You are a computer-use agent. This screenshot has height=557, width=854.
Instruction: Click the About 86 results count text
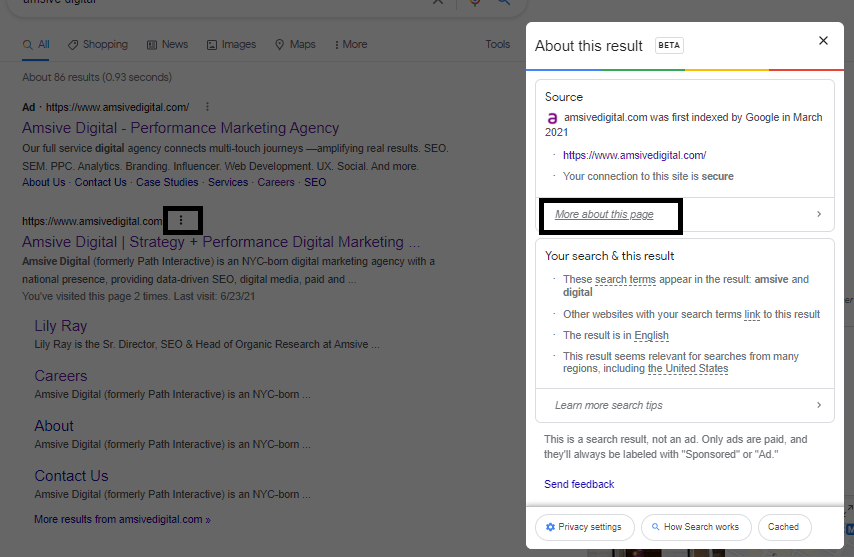pyautogui.click(x=97, y=77)
